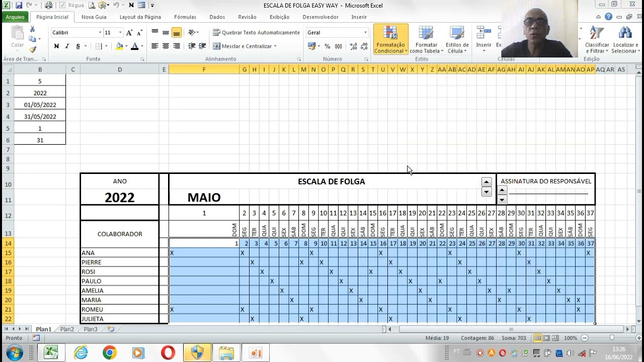Switch to sheet tab Plan2
The height and width of the screenshot is (362, 644).
[67, 329]
